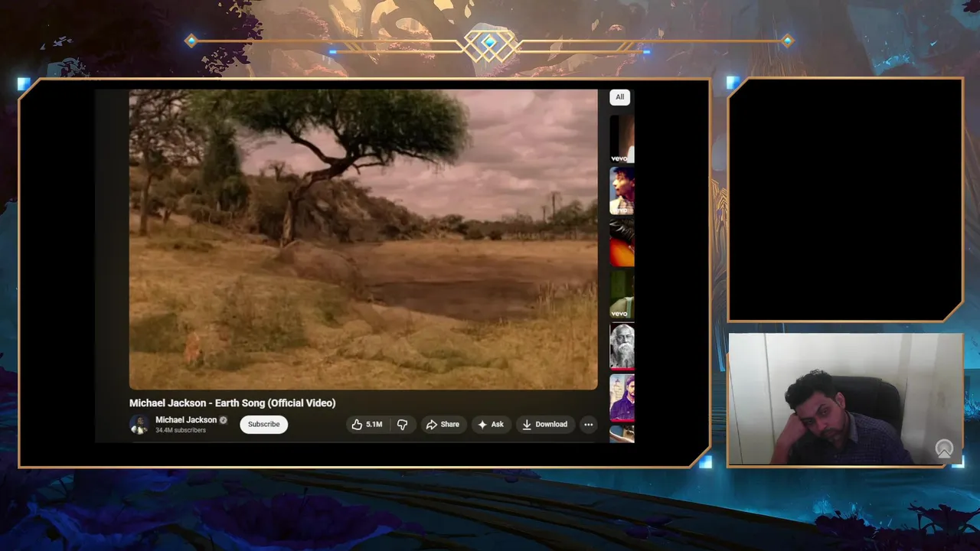
Task: Download the video via Download button
Action: [x=544, y=424]
